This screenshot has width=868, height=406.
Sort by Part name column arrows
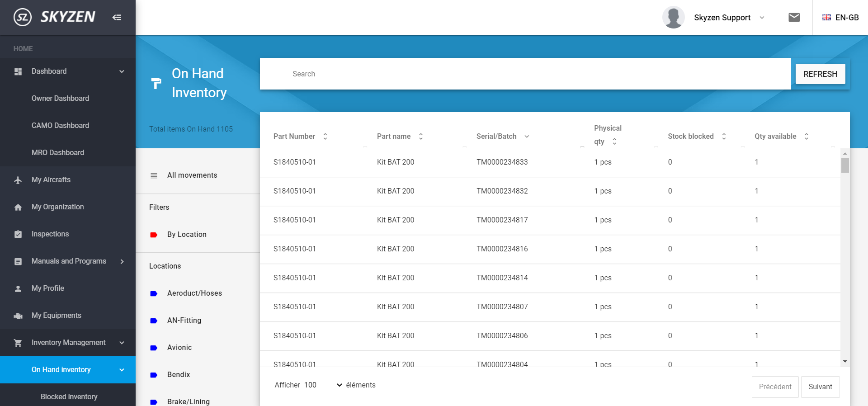pos(421,136)
